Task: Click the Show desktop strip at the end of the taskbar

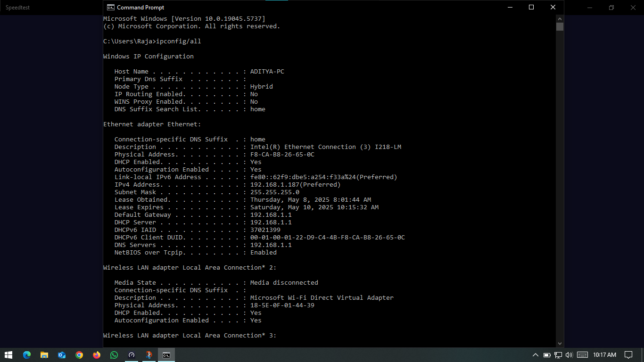Action: [643, 355]
